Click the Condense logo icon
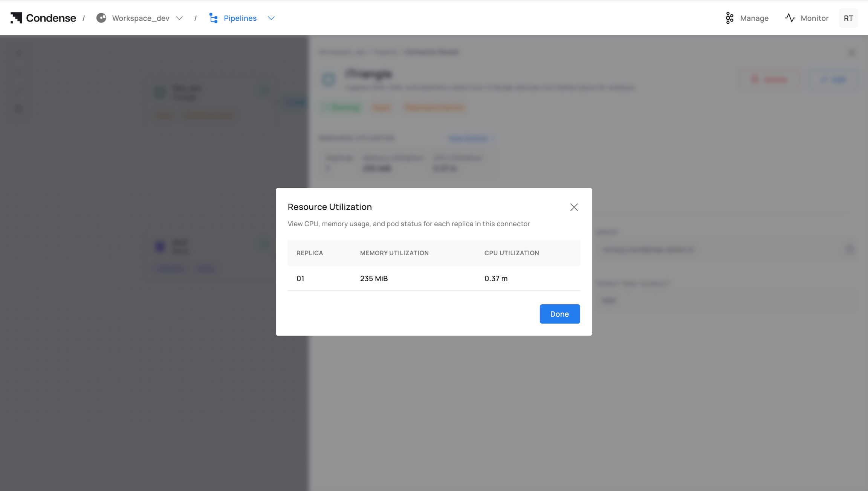The width and height of the screenshot is (868, 491). pyautogui.click(x=16, y=18)
